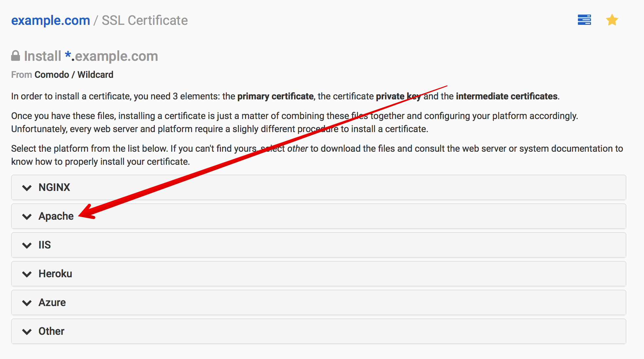Select the NGINX label text
Viewport: 644px width, 359px height.
(x=54, y=187)
